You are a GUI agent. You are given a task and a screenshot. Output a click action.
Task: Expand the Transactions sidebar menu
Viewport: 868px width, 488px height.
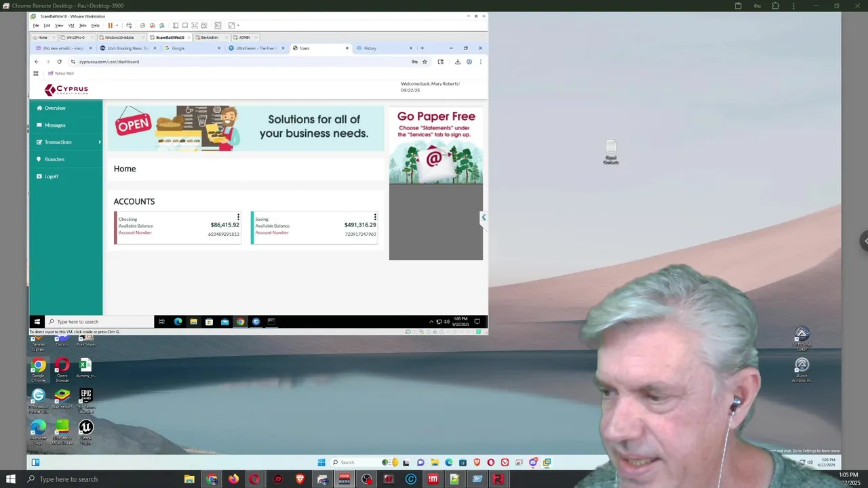(66, 142)
